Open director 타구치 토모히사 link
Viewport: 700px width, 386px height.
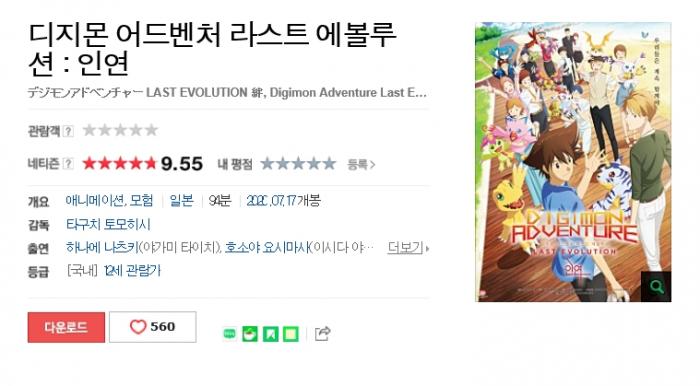pos(108,224)
